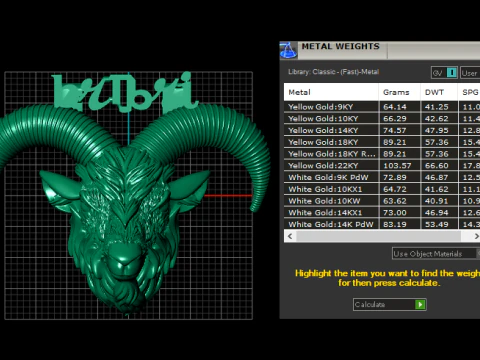
Task: Click the horizontal scrollbar track
Action: [379, 236]
